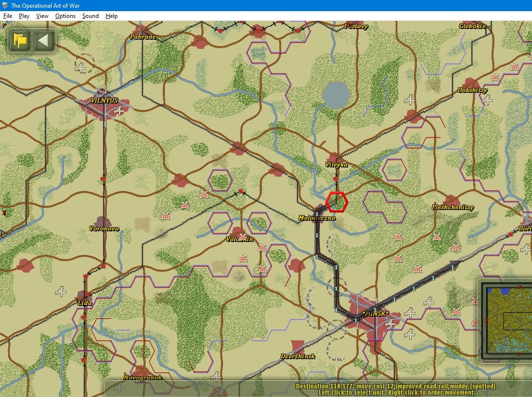The image size is (532, 397).
Task: Click the Lida town label
Action: (x=84, y=303)
